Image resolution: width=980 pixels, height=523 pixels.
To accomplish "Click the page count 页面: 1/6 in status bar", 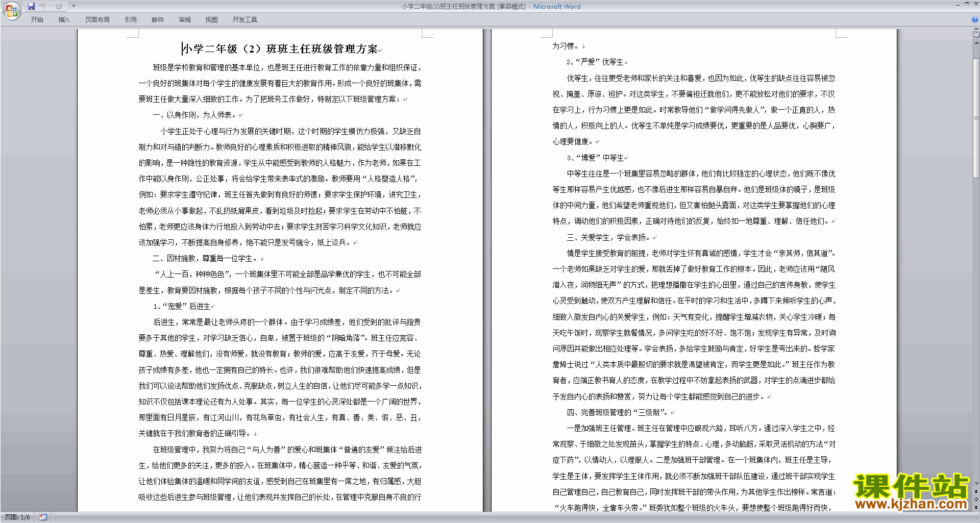I will (x=17, y=517).
